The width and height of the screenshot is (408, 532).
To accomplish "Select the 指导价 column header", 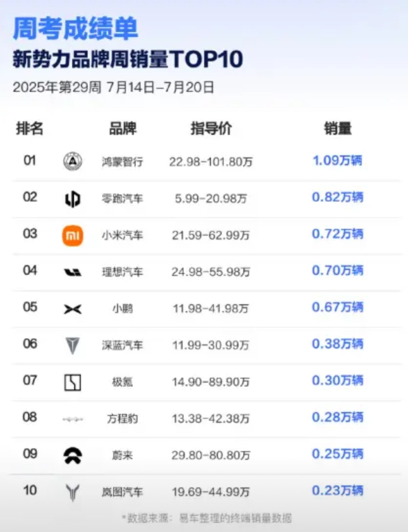I will [x=211, y=129].
